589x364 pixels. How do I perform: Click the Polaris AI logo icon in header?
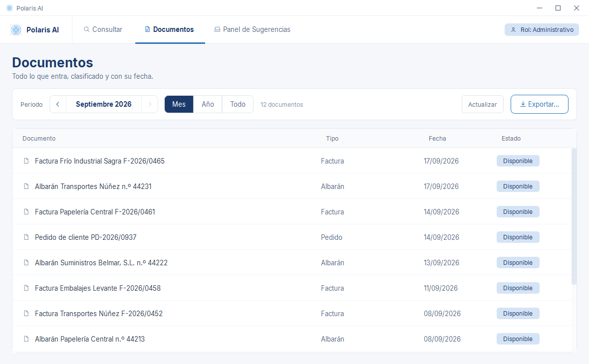(x=16, y=29)
